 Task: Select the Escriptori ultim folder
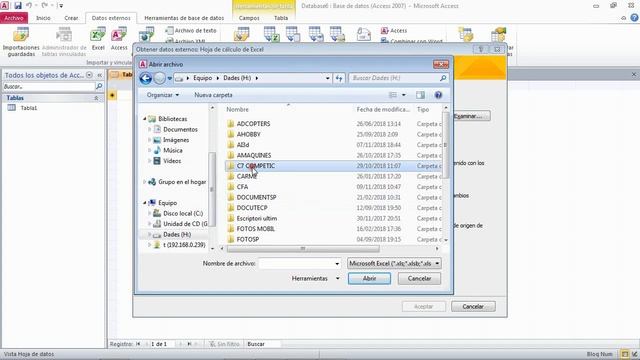click(x=257, y=218)
